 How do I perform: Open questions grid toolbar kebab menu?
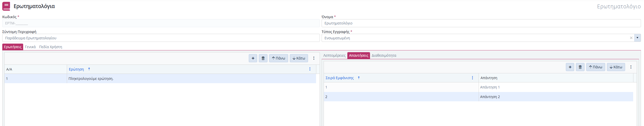click(x=314, y=58)
